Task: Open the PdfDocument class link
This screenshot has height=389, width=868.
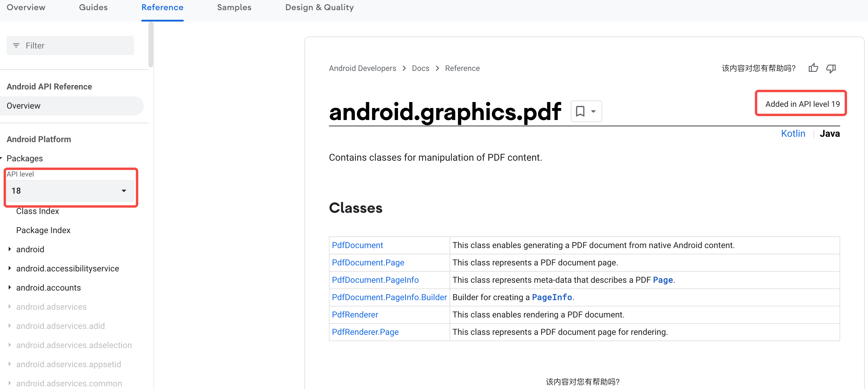Action: point(357,245)
